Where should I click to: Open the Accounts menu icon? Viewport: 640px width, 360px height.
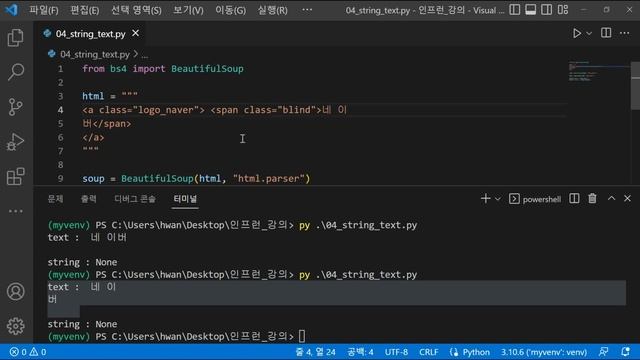[x=16, y=291]
